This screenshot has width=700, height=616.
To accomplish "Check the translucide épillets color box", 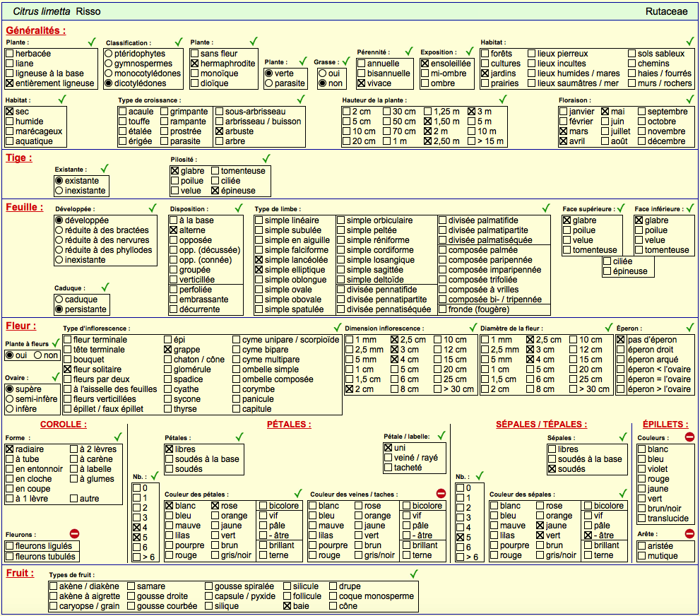I will pyautogui.click(x=642, y=519).
